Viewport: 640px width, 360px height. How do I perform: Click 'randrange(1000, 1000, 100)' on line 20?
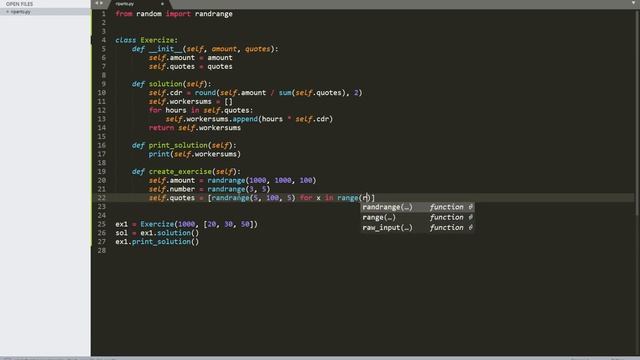(x=262, y=180)
